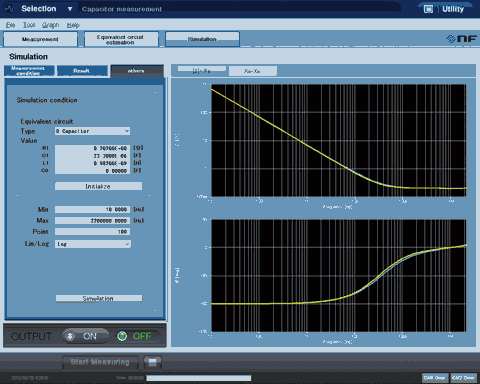Click Start Measuring button

100,362
